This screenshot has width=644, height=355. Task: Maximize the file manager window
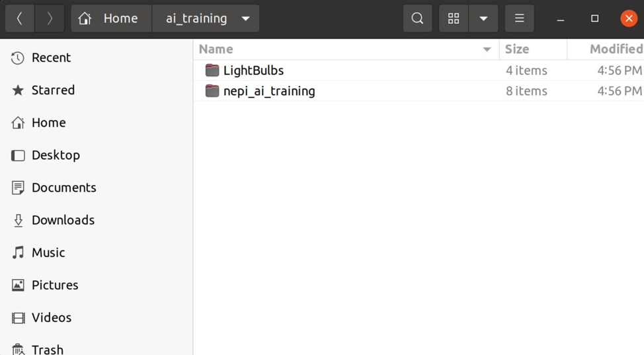(x=594, y=19)
